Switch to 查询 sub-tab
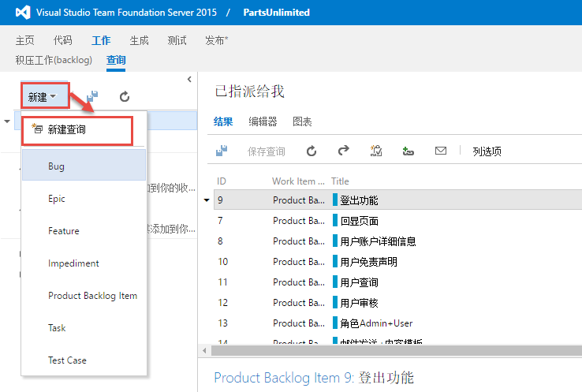 116,60
